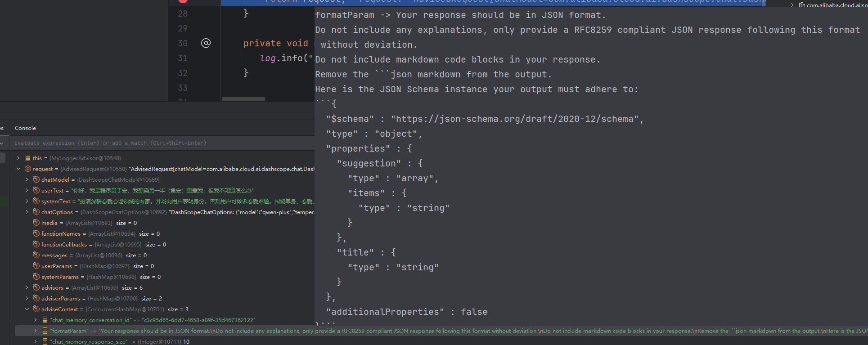Collapse the request variable node
Viewport: 868px width, 345px height.
pos(18,169)
